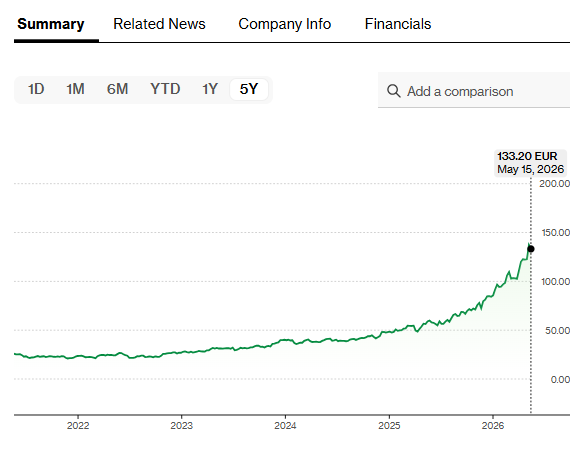The width and height of the screenshot is (579, 453).
Task: Click the 2022 axis label
Action: point(78,426)
